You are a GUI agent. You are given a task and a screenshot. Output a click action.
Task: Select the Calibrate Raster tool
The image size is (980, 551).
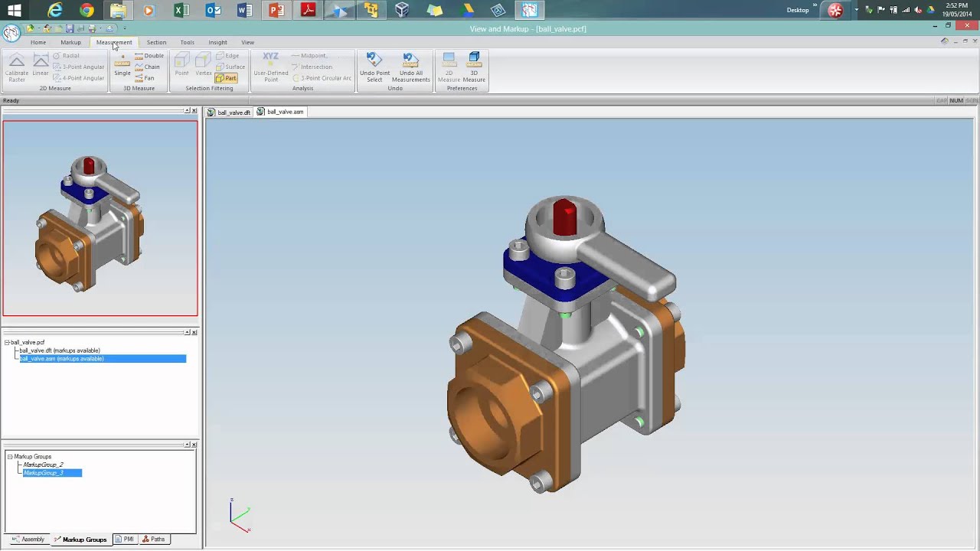[x=17, y=67]
